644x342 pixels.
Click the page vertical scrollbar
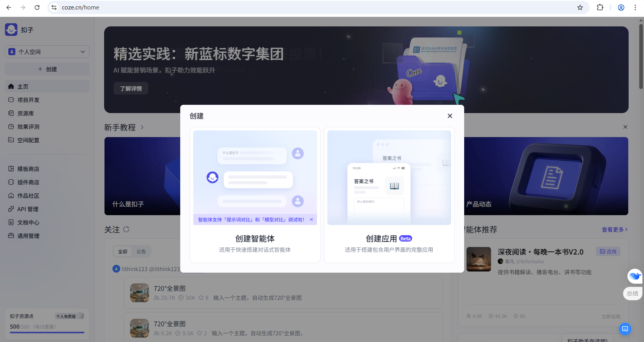click(x=641, y=56)
